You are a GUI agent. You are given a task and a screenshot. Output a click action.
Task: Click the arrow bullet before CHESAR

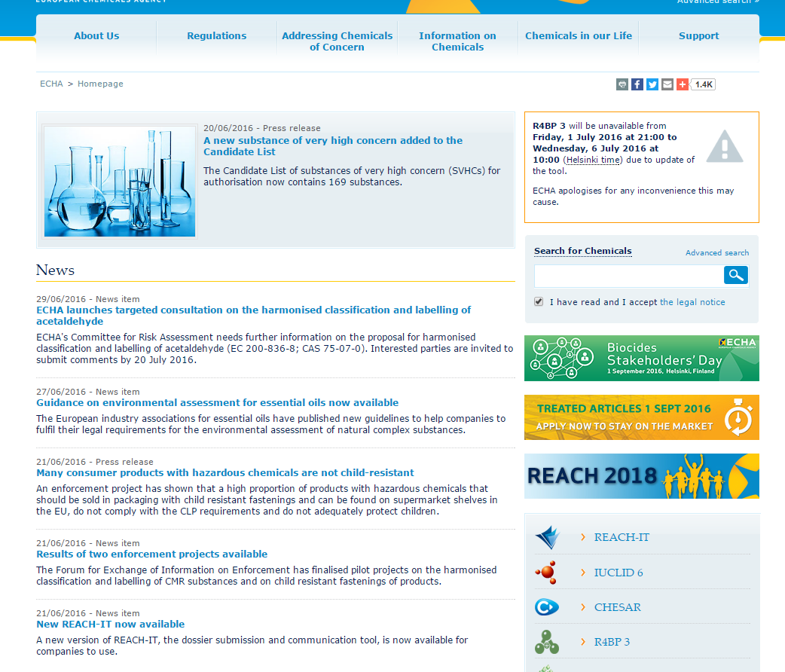583,607
